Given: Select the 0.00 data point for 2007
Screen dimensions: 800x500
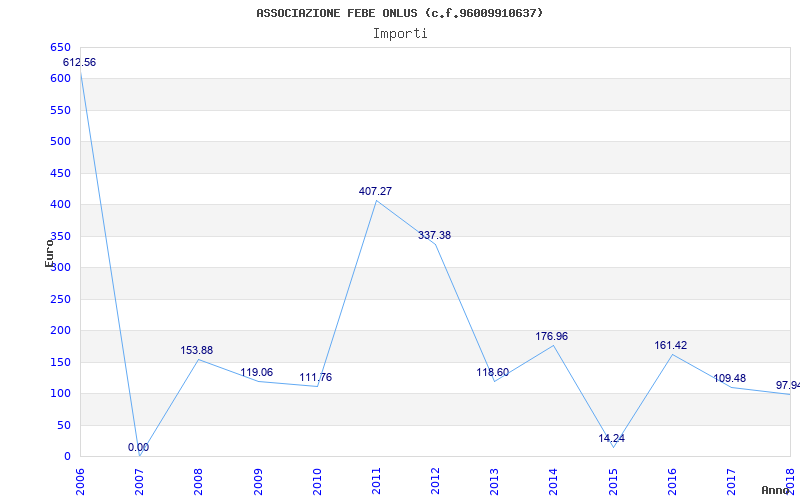Looking at the screenshot, I should click(x=138, y=447).
